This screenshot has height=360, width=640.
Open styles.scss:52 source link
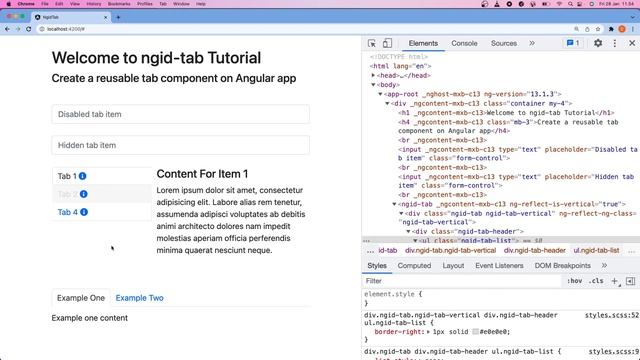click(611, 315)
